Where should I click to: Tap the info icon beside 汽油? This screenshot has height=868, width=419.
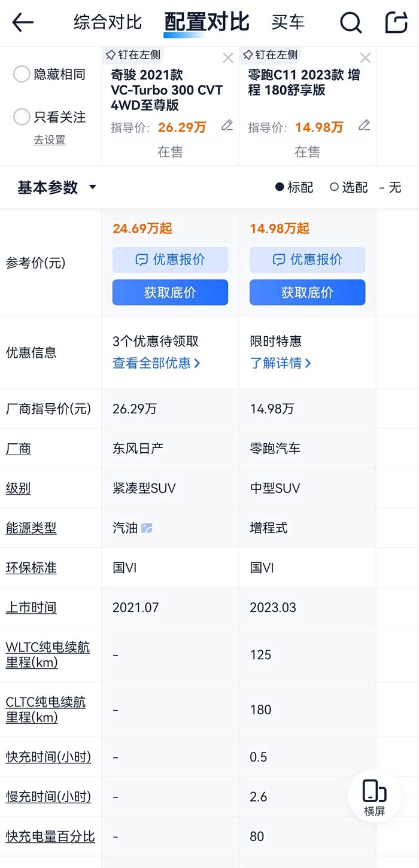coord(147,528)
